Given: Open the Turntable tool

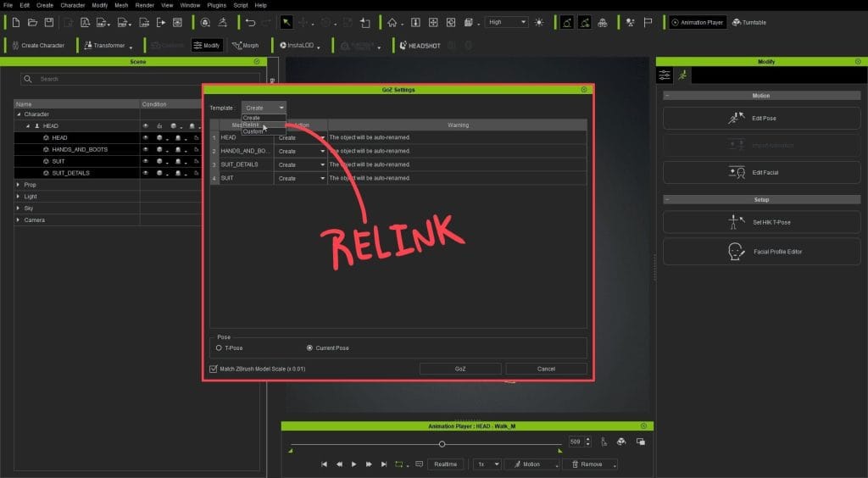Looking at the screenshot, I should pyautogui.click(x=749, y=22).
